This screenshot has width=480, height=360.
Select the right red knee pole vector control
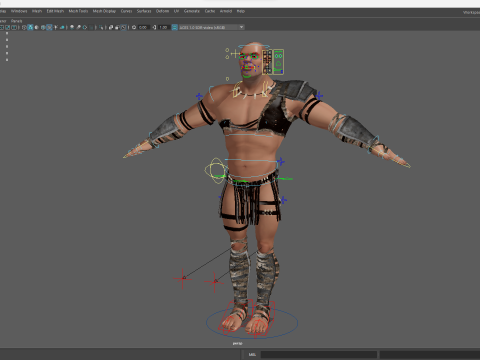[215, 282]
